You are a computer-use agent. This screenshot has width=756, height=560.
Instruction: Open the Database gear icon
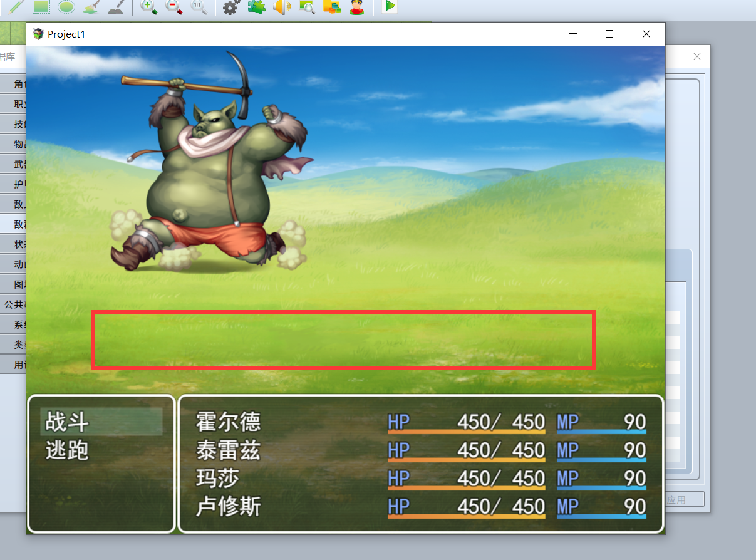click(x=231, y=7)
